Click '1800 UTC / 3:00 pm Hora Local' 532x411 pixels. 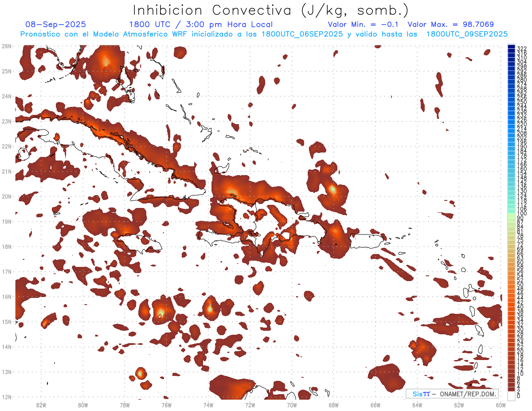click(201, 25)
